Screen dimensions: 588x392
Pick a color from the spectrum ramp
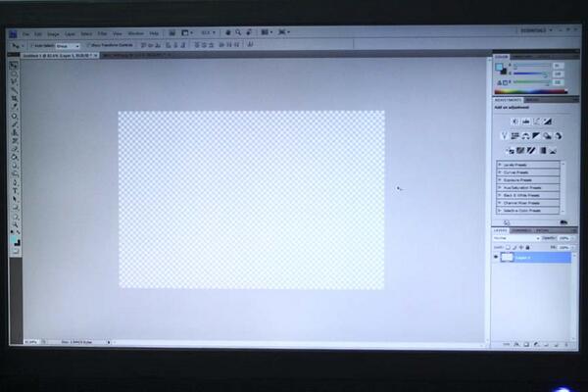531,91
